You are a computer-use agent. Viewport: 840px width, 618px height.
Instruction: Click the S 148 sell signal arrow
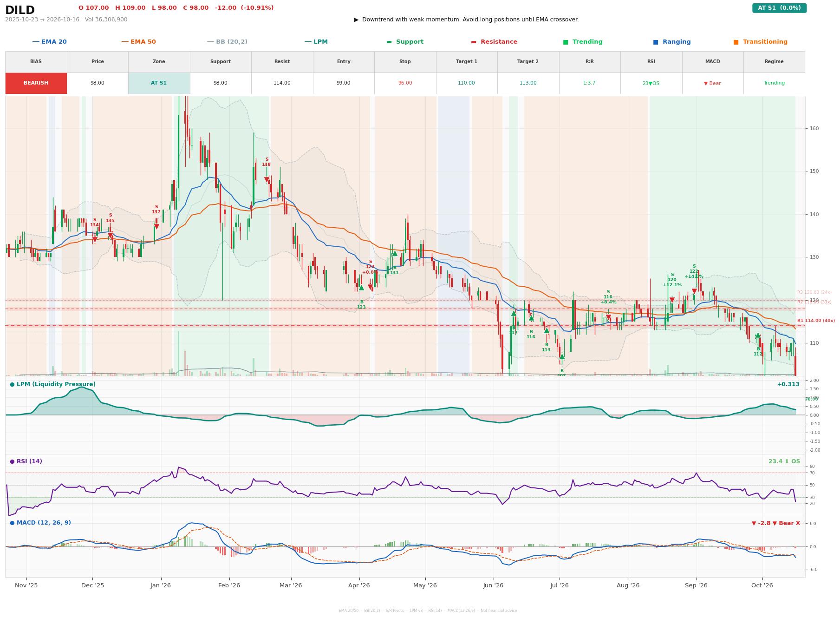pos(267,180)
